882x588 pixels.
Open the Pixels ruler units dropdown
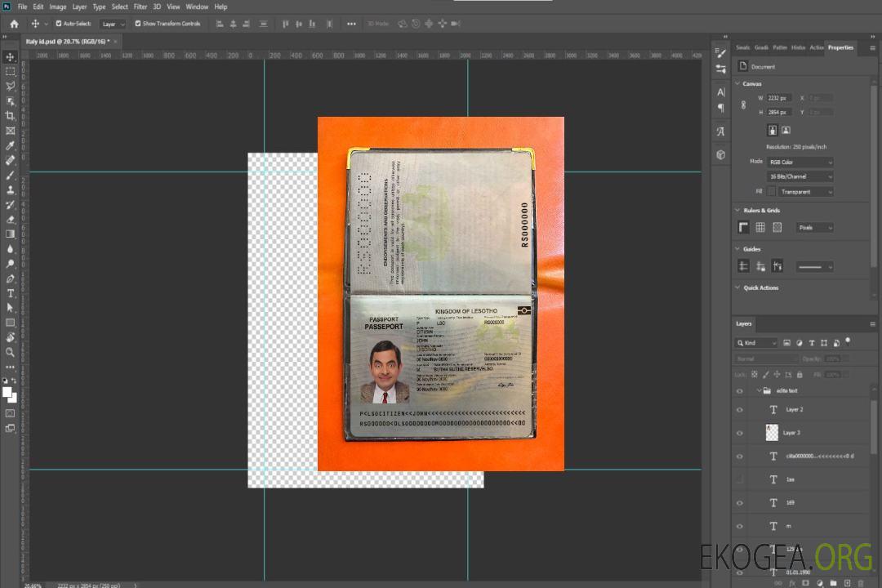pyautogui.click(x=815, y=227)
